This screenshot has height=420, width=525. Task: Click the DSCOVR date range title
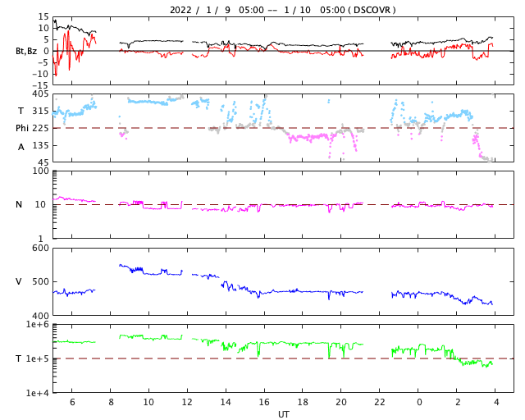coord(283,10)
